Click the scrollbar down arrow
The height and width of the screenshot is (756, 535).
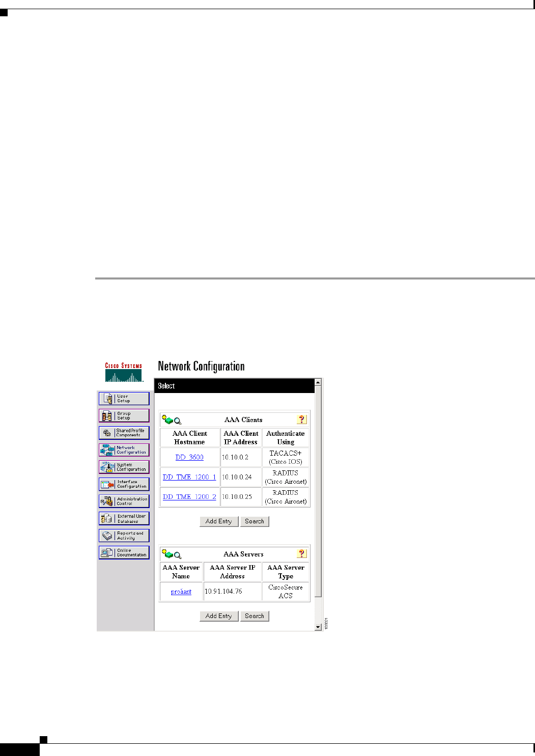pos(318,627)
